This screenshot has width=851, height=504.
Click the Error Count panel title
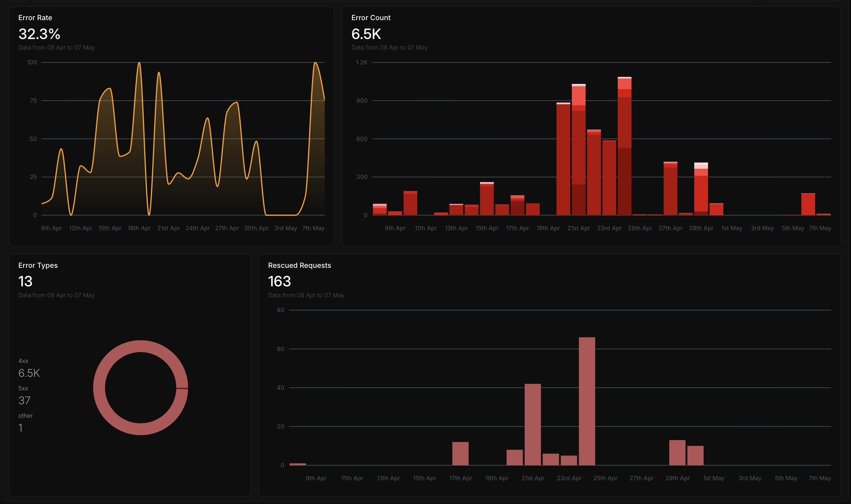pyautogui.click(x=371, y=18)
